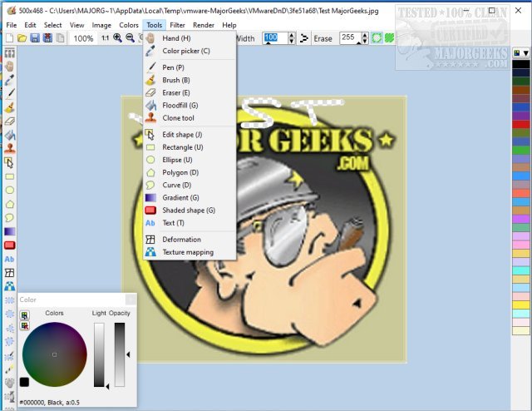Choose Color picker (C) menu entry
Image resolution: width=532 pixels, height=411 pixels.
(190, 51)
